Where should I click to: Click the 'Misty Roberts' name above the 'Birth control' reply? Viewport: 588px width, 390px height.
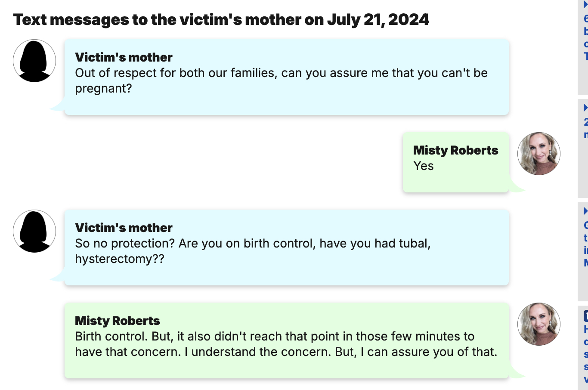[x=117, y=321]
